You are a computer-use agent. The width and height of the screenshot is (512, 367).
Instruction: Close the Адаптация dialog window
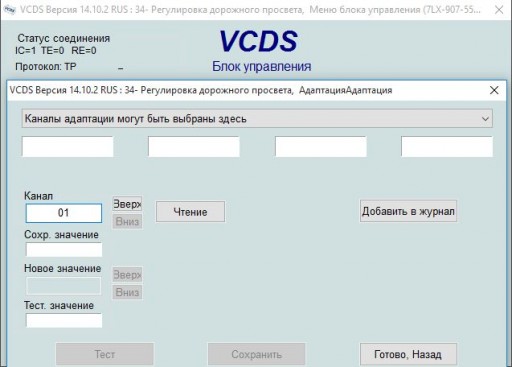[494, 90]
